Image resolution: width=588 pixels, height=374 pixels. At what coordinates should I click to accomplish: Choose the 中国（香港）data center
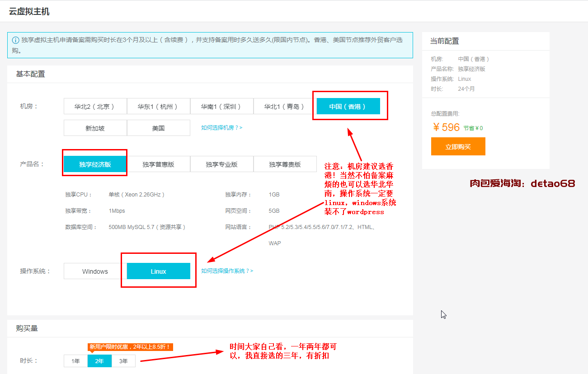[348, 107]
